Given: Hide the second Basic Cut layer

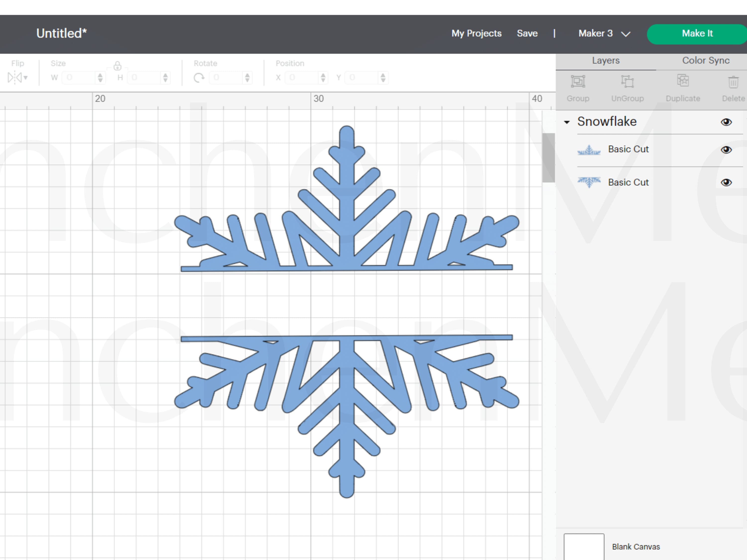Looking at the screenshot, I should [726, 183].
